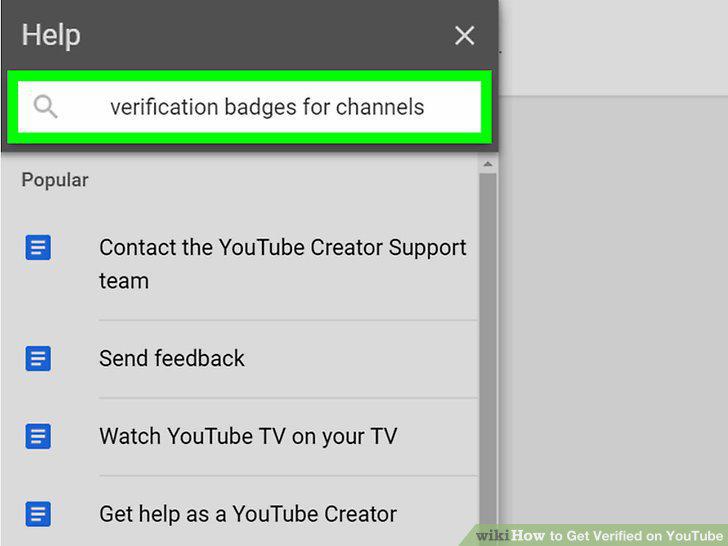
Task: Click the document icon beside Get help as Creator
Action: pyautogui.click(x=38, y=514)
